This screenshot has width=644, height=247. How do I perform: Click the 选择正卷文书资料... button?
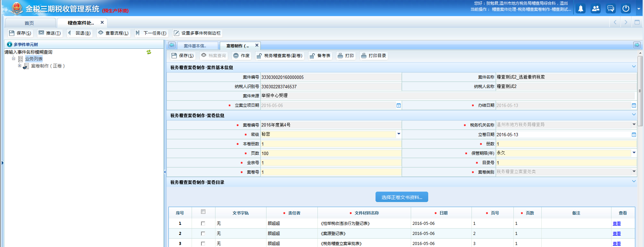402,197
